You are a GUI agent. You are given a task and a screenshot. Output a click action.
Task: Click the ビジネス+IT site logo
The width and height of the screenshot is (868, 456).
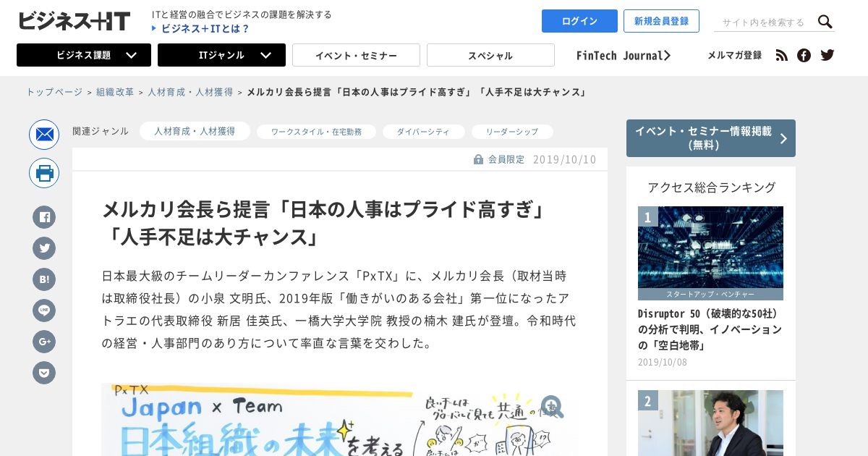pos(74,21)
